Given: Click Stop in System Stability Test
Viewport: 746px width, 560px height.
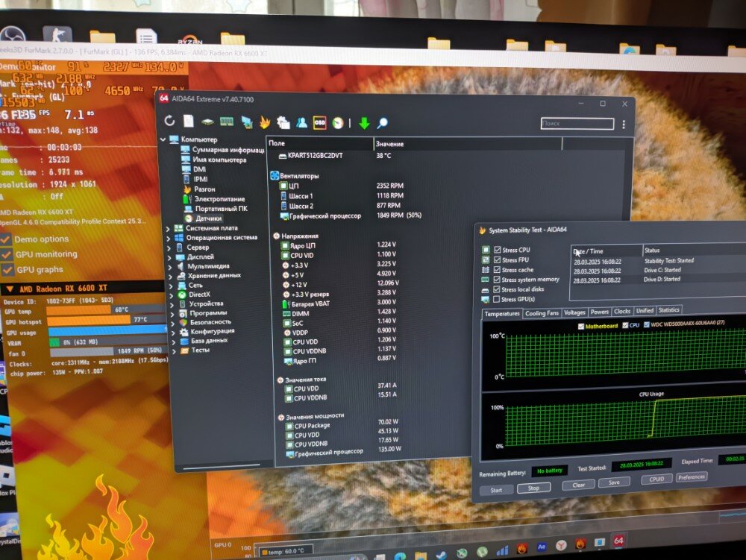Looking at the screenshot, I should 534,488.
